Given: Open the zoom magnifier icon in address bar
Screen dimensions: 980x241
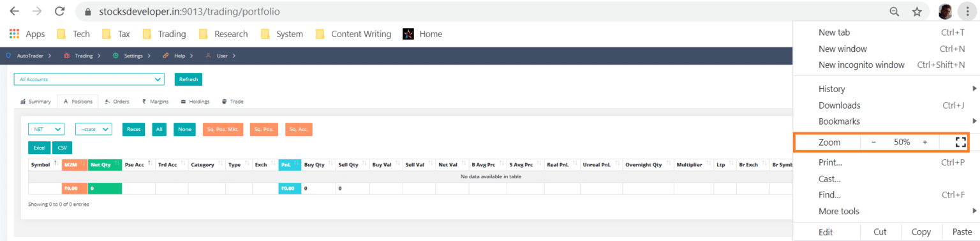Looking at the screenshot, I should (x=895, y=12).
